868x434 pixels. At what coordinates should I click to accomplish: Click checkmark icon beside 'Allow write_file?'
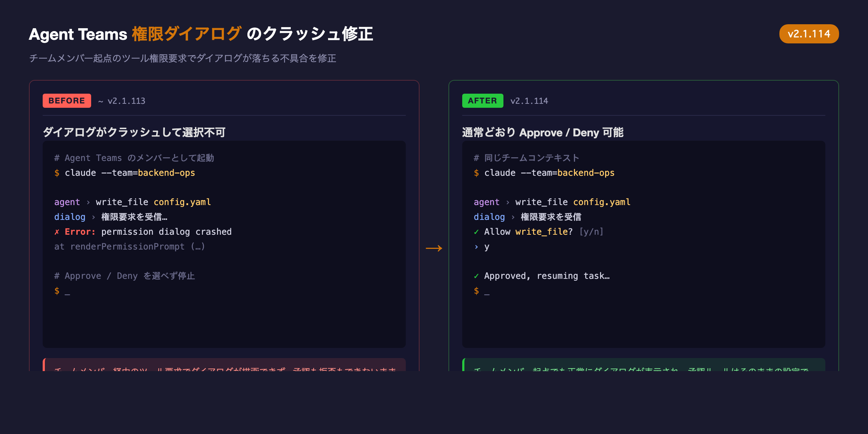(476, 232)
